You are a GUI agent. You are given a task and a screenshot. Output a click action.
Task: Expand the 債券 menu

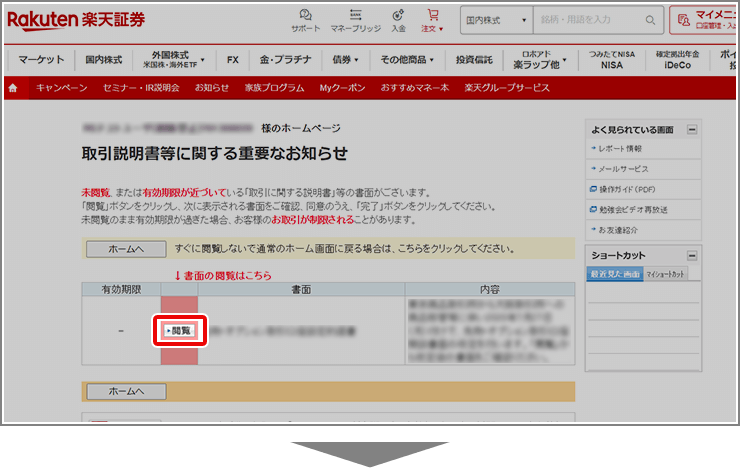tap(345, 60)
